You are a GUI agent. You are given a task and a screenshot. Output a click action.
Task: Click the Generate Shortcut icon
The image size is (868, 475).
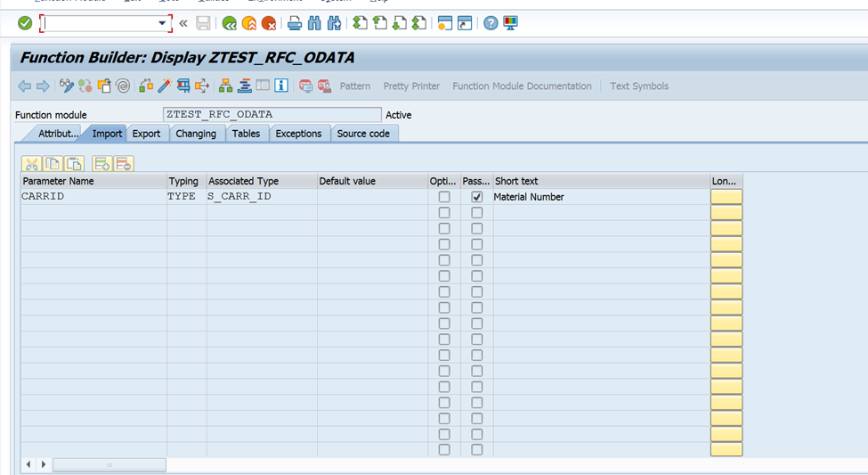pos(465,23)
